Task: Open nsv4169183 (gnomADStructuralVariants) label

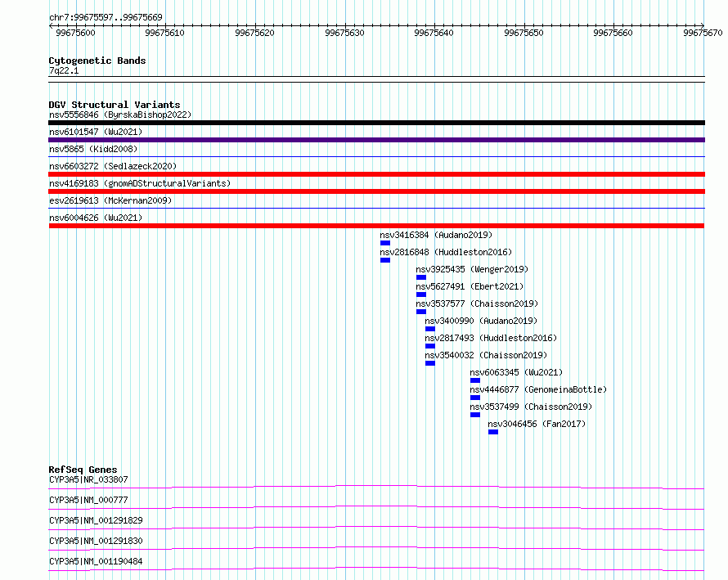Action: pos(140,183)
